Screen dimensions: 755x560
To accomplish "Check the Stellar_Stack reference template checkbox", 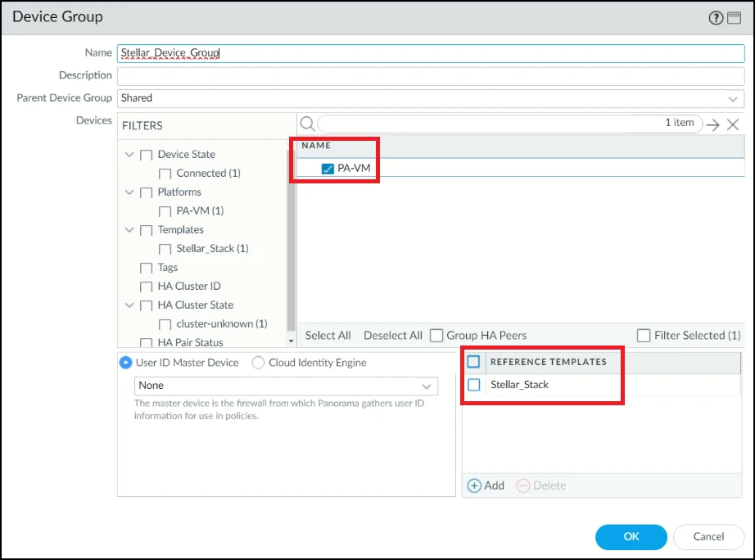I will pos(473,384).
